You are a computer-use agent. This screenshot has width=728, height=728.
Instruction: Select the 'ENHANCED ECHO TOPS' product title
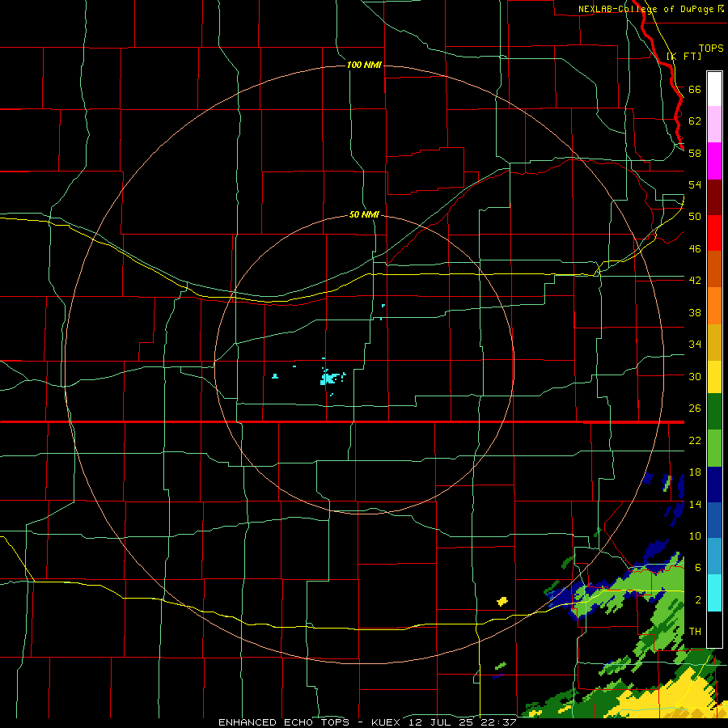tap(284, 722)
